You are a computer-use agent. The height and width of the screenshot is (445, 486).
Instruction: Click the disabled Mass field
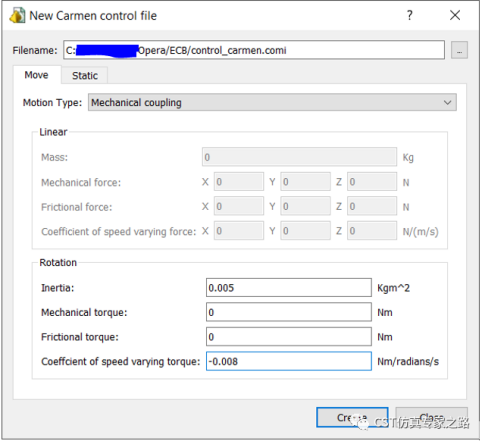click(x=299, y=157)
